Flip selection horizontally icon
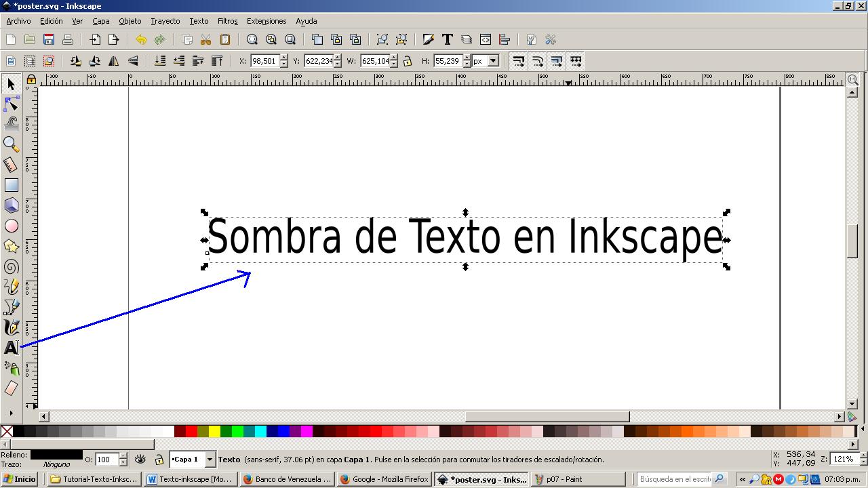Image resolution: width=868 pixels, height=488 pixels. point(114,61)
